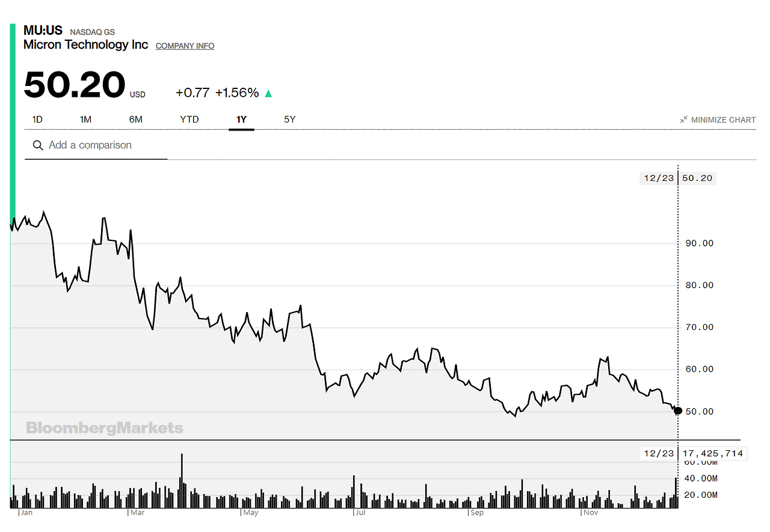
Task: Open the COMPANY INFO link
Action: pyautogui.click(x=185, y=46)
